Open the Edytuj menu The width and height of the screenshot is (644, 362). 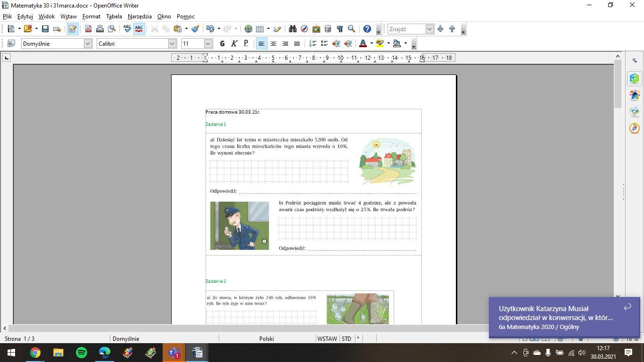click(25, 16)
